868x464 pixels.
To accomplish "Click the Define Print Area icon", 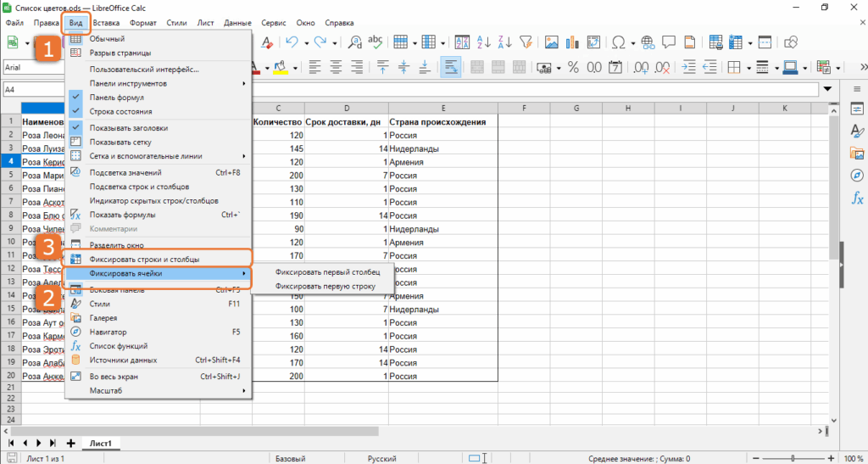I will (x=715, y=42).
